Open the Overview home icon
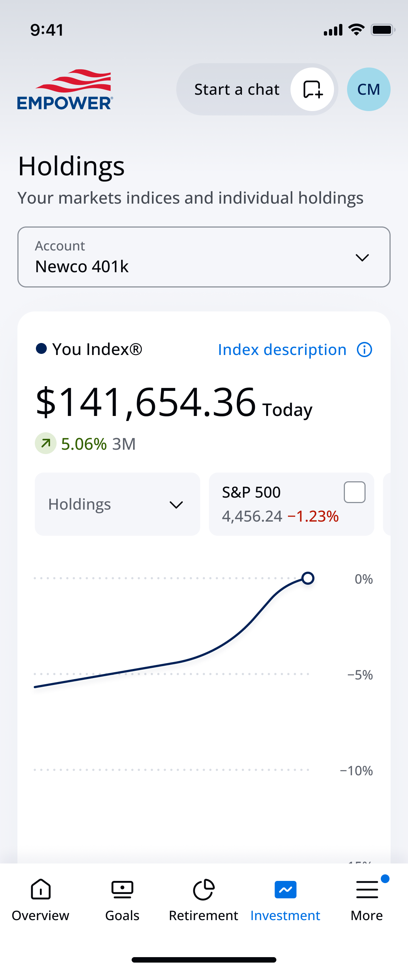 tap(41, 890)
